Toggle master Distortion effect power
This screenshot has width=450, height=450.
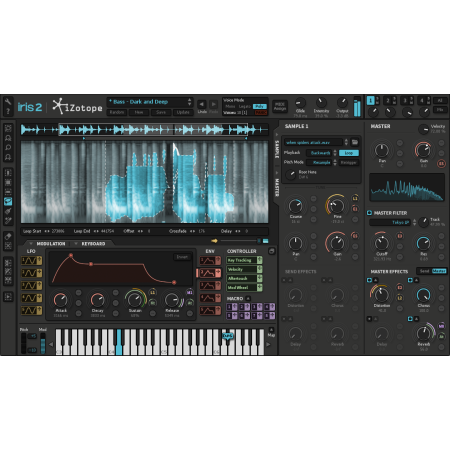pyautogui.click(x=369, y=280)
